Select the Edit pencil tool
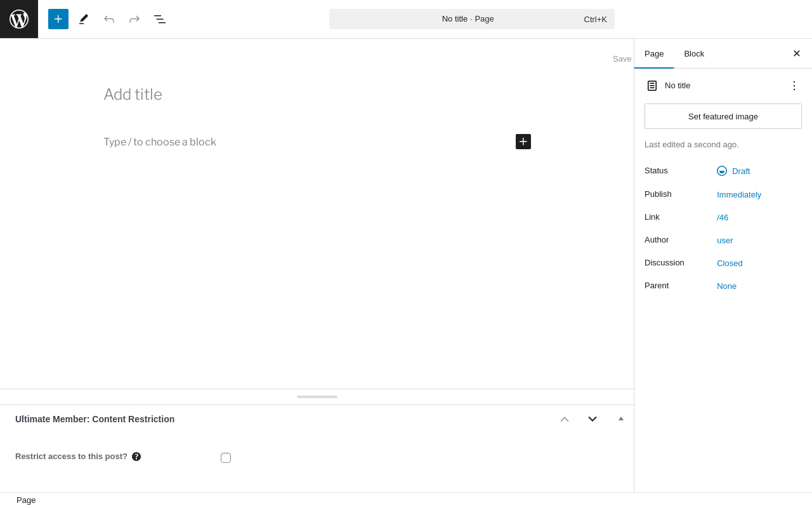Viewport: 812px width, 508px height. coord(84,19)
